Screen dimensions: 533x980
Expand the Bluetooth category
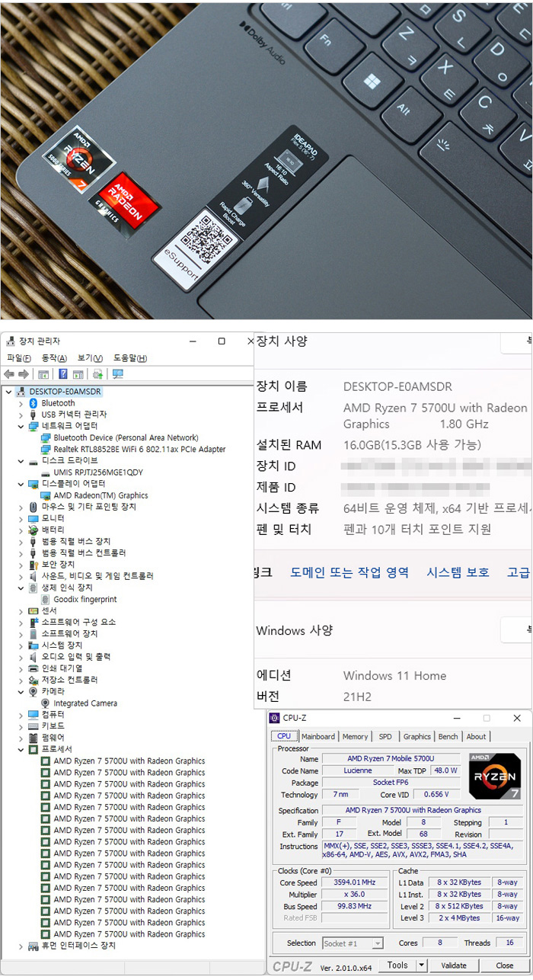coord(21,403)
